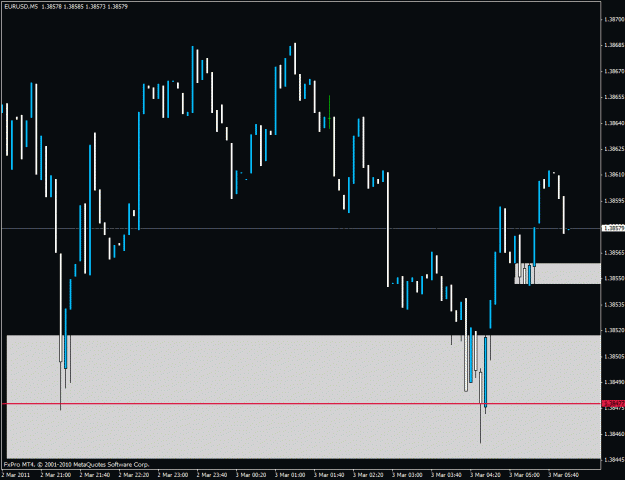
Task: Click the 1.38505 price axis label
Action: point(614,356)
